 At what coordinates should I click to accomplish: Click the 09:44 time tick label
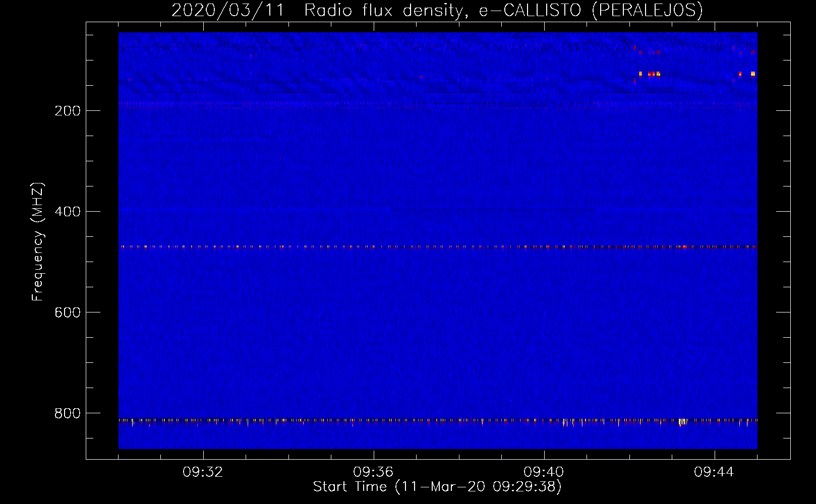714,472
